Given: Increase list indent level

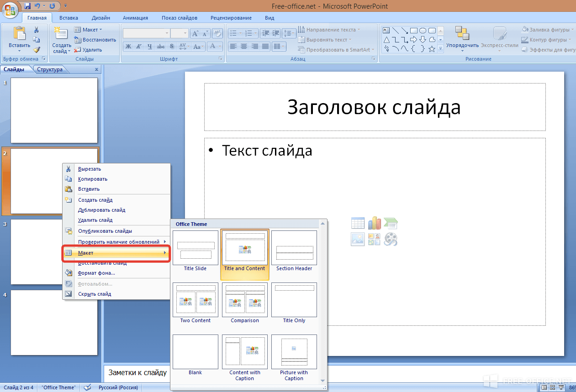Looking at the screenshot, I should tap(276, 33).
